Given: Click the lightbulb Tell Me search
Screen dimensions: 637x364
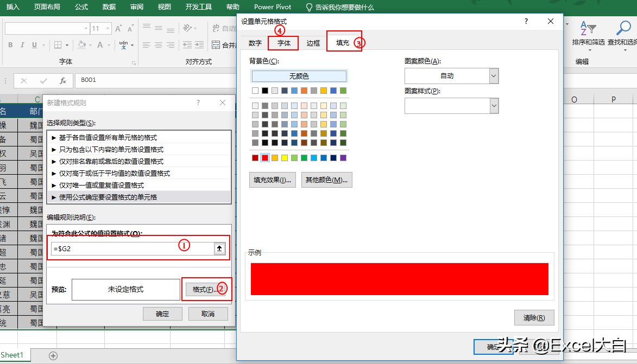Looking at the screenshot, I should click(309, 7).
